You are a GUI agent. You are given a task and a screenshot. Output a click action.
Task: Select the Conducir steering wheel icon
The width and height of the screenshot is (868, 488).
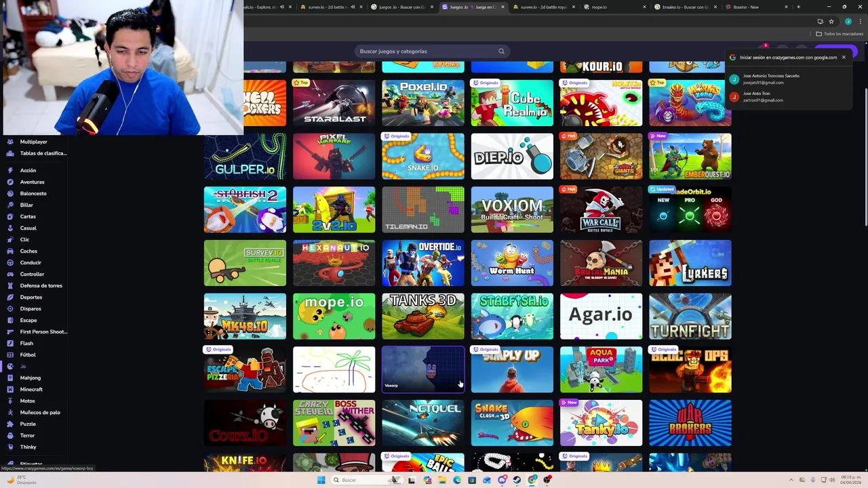pos(10,262)
